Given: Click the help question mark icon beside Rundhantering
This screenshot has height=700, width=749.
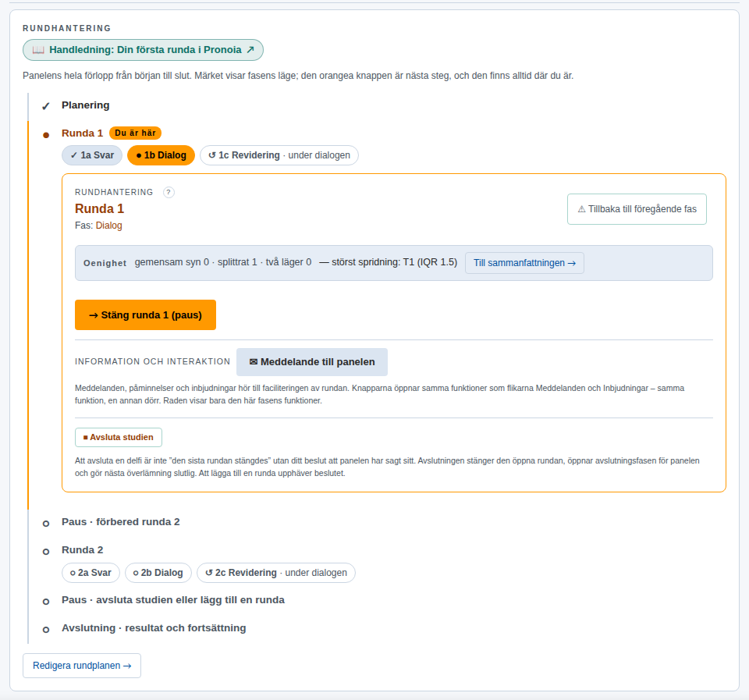Looking at the screenshot, I should tap(169, 192).
